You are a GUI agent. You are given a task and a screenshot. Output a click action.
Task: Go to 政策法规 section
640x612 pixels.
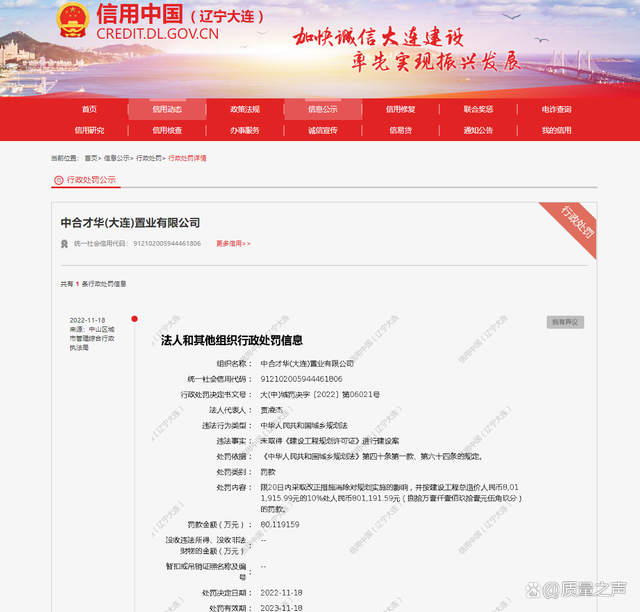245,109
